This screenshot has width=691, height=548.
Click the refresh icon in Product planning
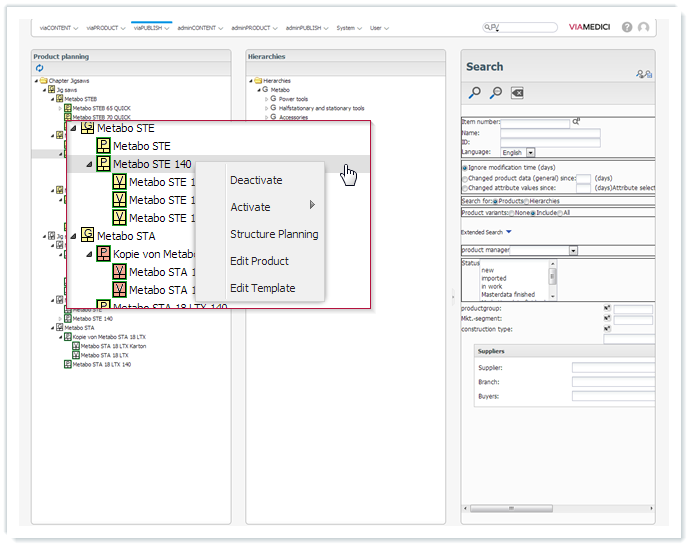click(39, 68)
